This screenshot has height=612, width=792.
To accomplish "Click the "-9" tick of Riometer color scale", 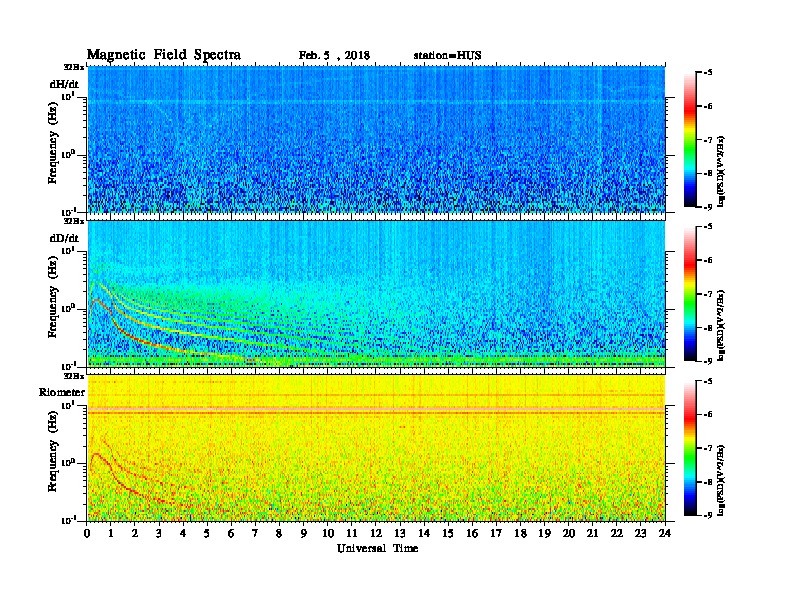I will [x=708, y=515].
